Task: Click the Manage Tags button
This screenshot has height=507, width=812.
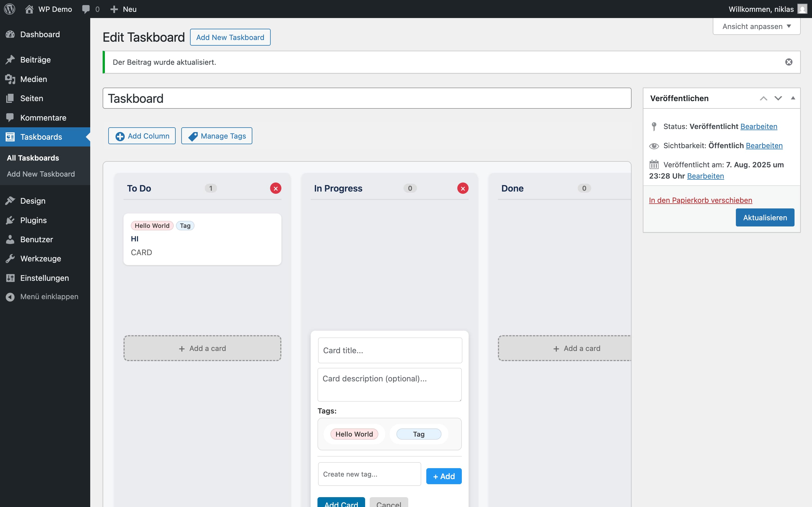Action: (x=217, y=136)
